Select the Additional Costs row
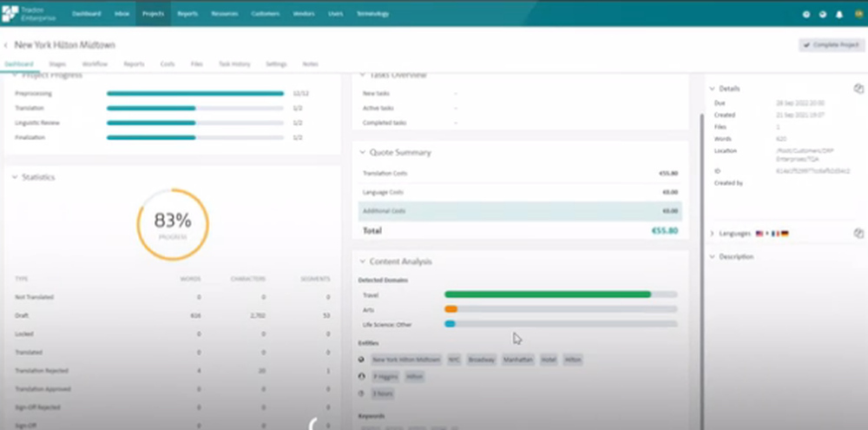Image resolution: width=868 pixels, height=430 pixels. (520, 211)
